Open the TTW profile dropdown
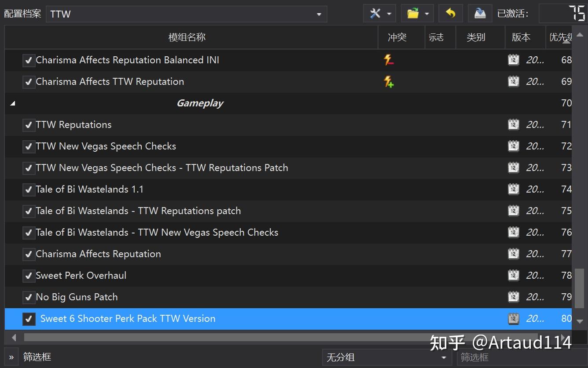 318,14
